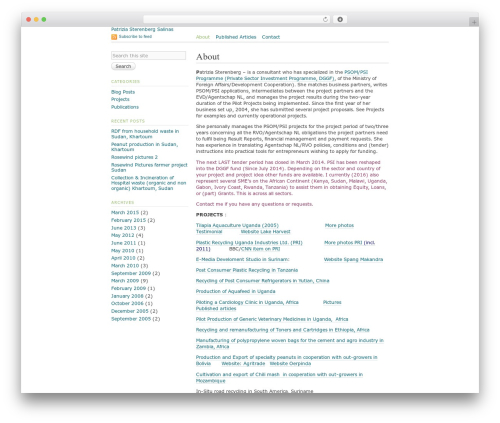Open October 2006 archive
Screen dimensions: 500x423
(127, 303)
